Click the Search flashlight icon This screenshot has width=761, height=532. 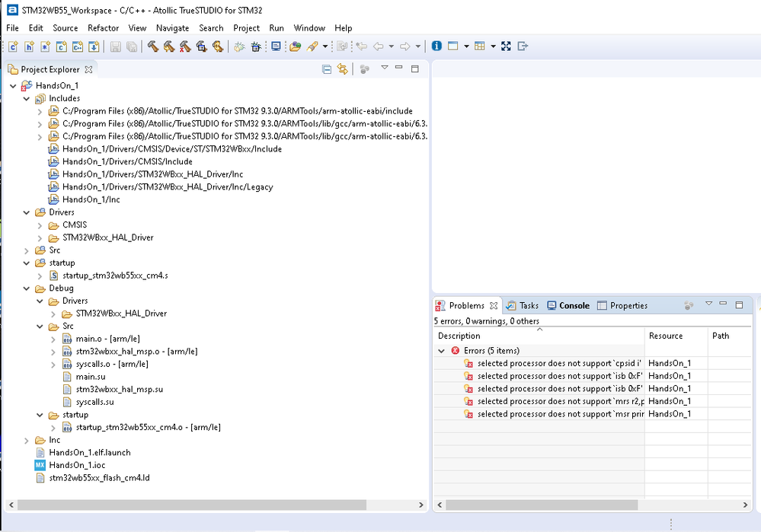(x=312, y=46)
